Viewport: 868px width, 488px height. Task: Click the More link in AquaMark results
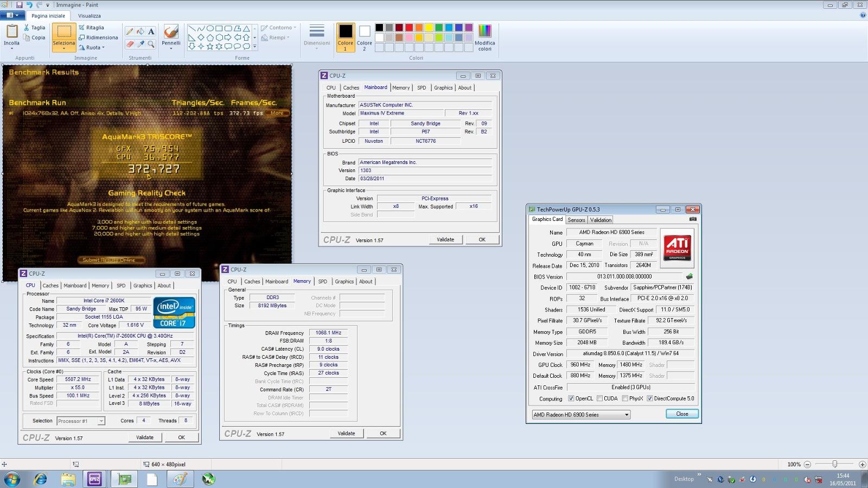pos(277,113)
